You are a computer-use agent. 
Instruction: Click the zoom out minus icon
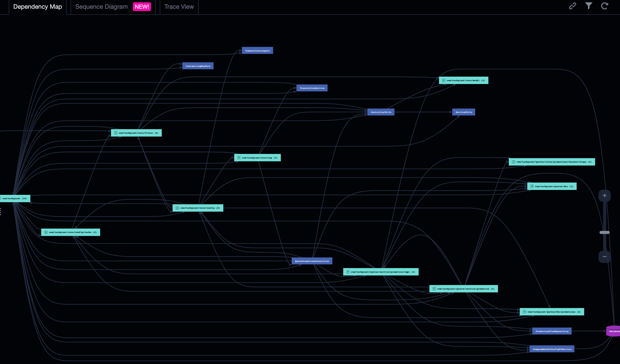[x=604, y=256]
